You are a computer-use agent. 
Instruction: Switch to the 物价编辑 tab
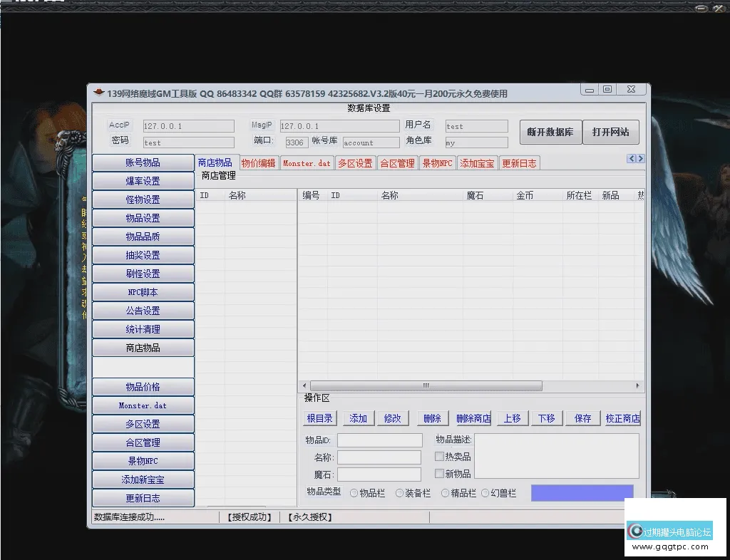[259, 162]
